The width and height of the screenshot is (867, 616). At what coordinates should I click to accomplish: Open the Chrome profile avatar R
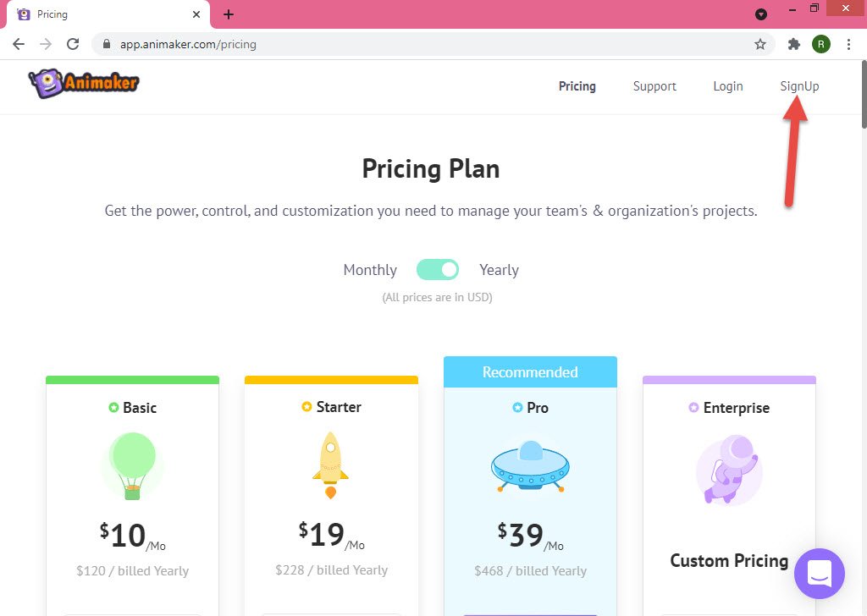pos(821,44)
